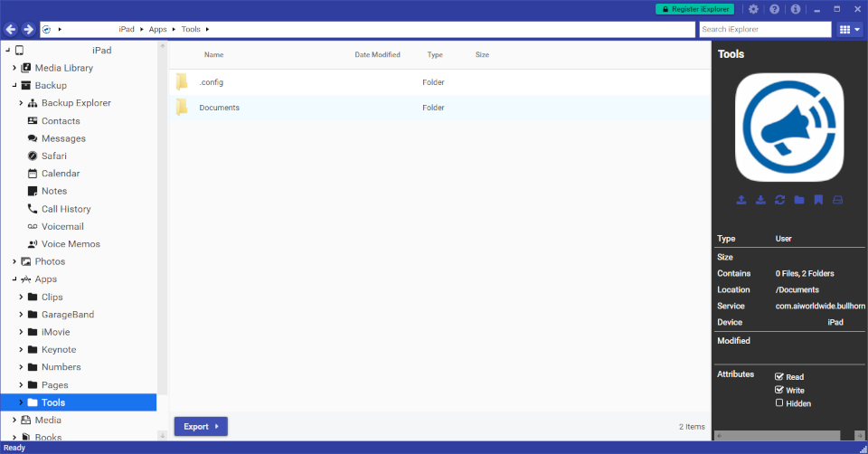Uncheck the Read attribute checkbox

pyautogui.click(x=779, y=377)
